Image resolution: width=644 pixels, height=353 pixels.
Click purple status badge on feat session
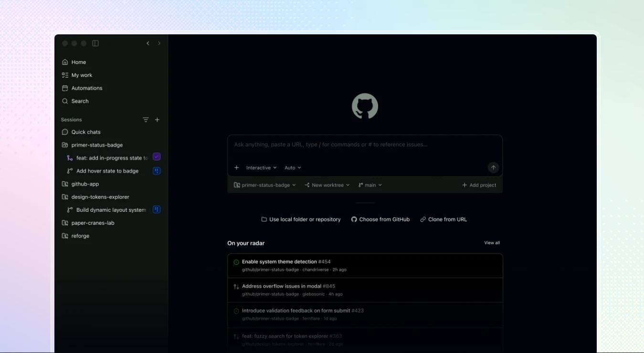[157, 157]
